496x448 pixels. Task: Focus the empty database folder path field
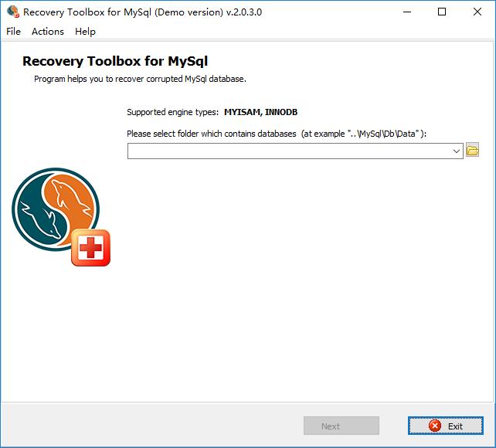pyautogui.click(x=295, y=151)
